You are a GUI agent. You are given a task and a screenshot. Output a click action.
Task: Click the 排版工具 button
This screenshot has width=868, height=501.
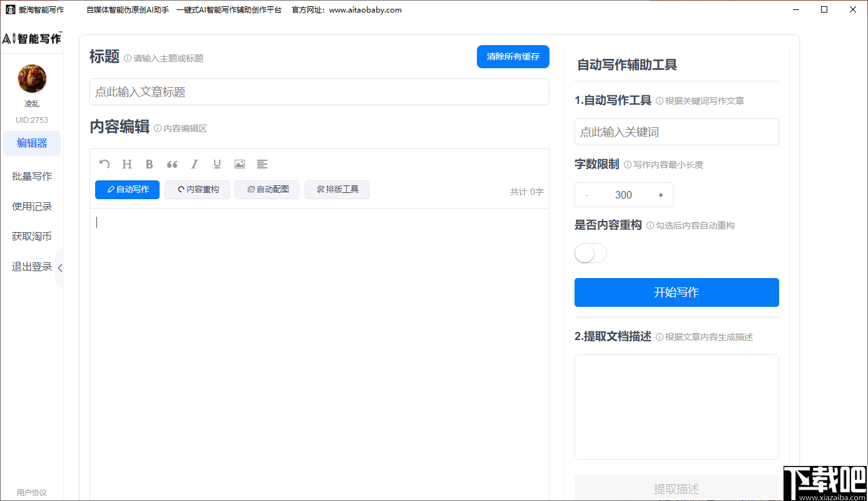(x=337, y=189)
